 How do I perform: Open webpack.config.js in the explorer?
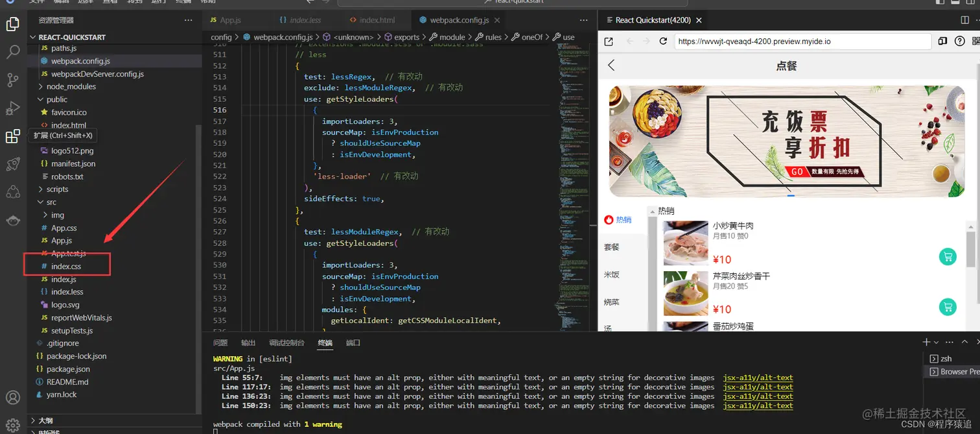tap(114, 61)
